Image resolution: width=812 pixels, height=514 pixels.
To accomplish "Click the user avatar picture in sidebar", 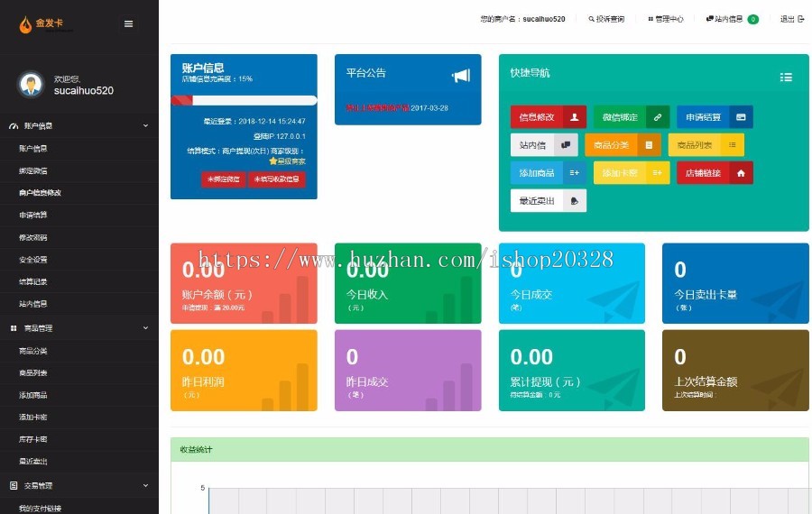I will tap(31, 84).
